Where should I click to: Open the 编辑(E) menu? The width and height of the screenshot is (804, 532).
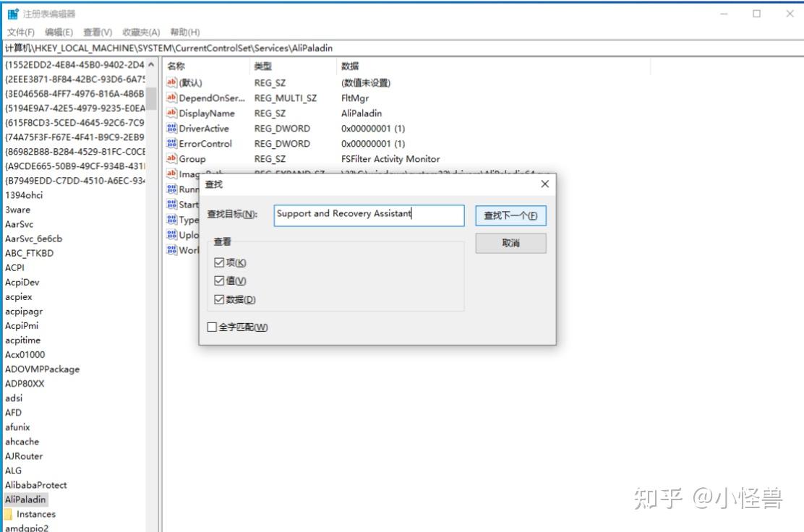(58, 32)
